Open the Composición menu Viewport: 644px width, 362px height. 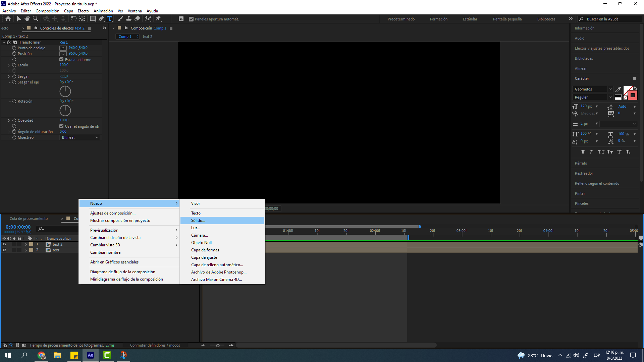coord(47,11)
